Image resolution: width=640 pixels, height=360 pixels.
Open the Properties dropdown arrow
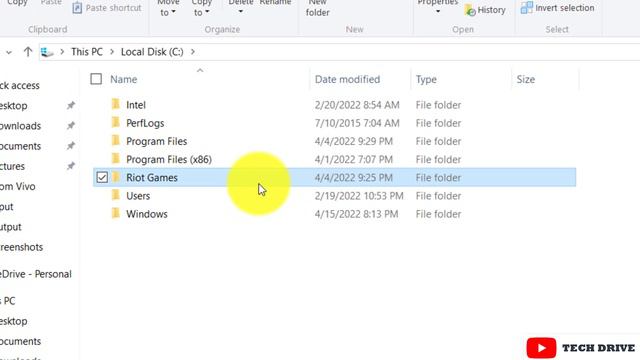438,11
